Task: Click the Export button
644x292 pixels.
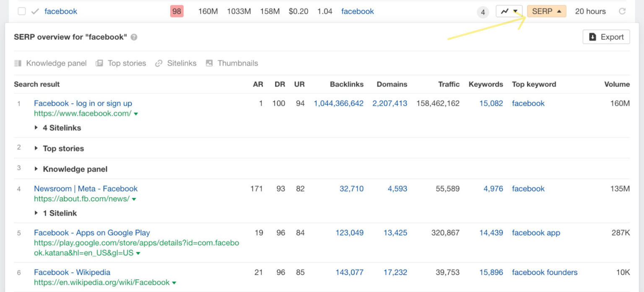Action: click(x=606, y=37)
